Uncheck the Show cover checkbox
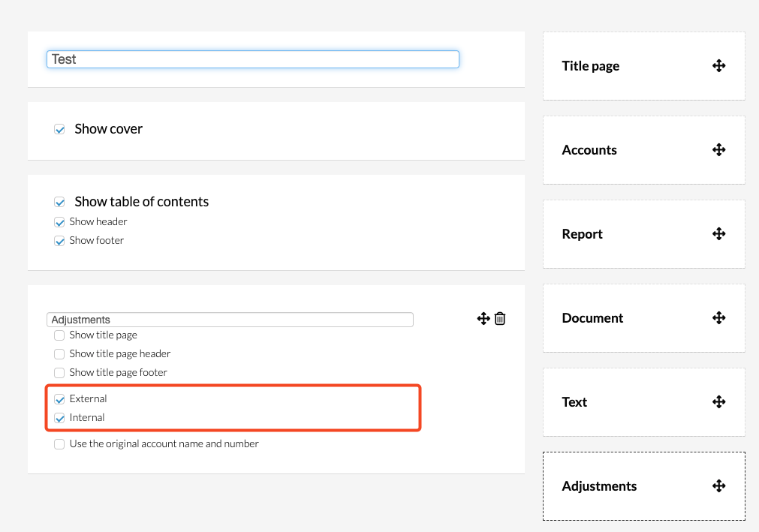 click(x=60, y=129)
